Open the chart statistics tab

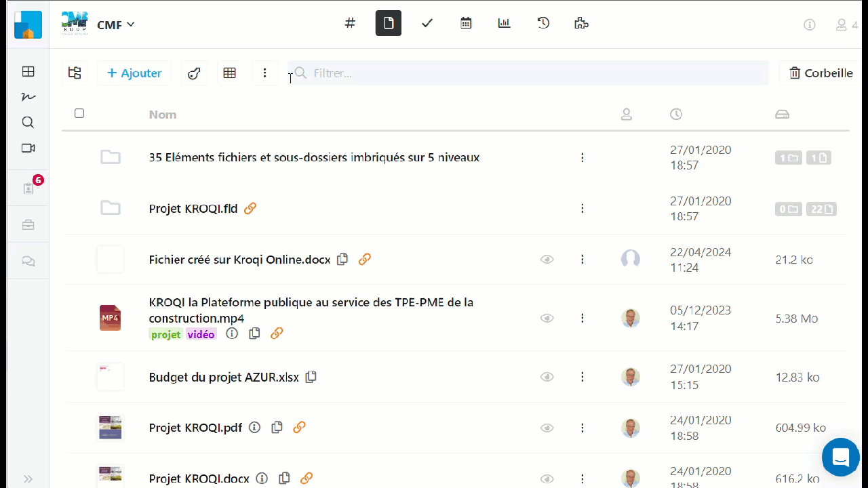tap(505, 23)
